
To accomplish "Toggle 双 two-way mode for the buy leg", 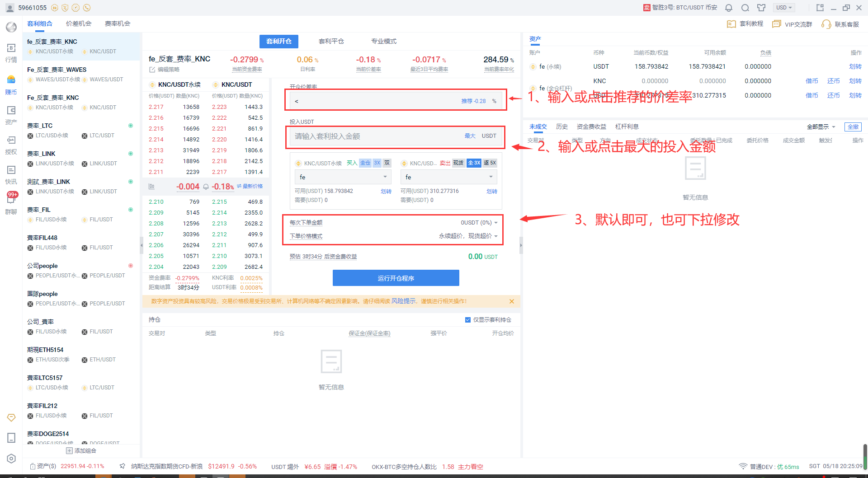I will pyautogui.click(x=387, y=163).
